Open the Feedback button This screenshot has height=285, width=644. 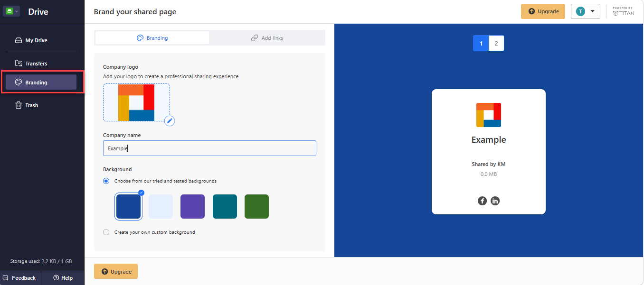[20, 278]
